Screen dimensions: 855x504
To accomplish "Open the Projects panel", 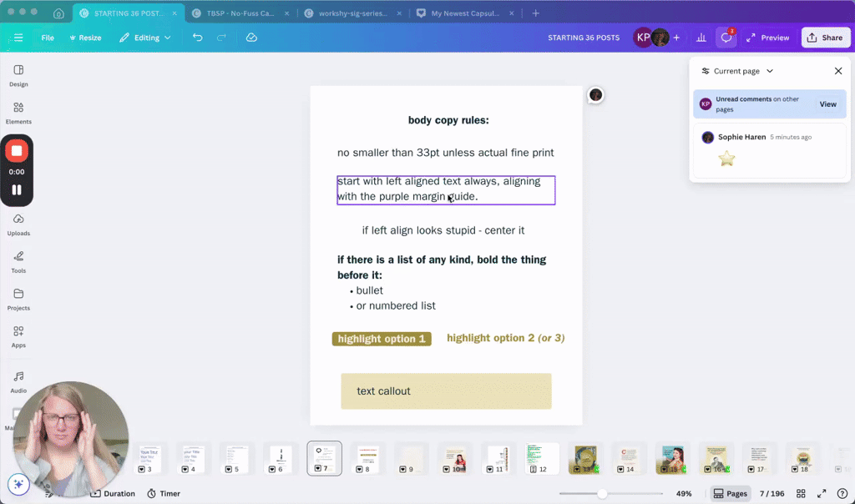I will pyautogui.click(x=18, y=300).
